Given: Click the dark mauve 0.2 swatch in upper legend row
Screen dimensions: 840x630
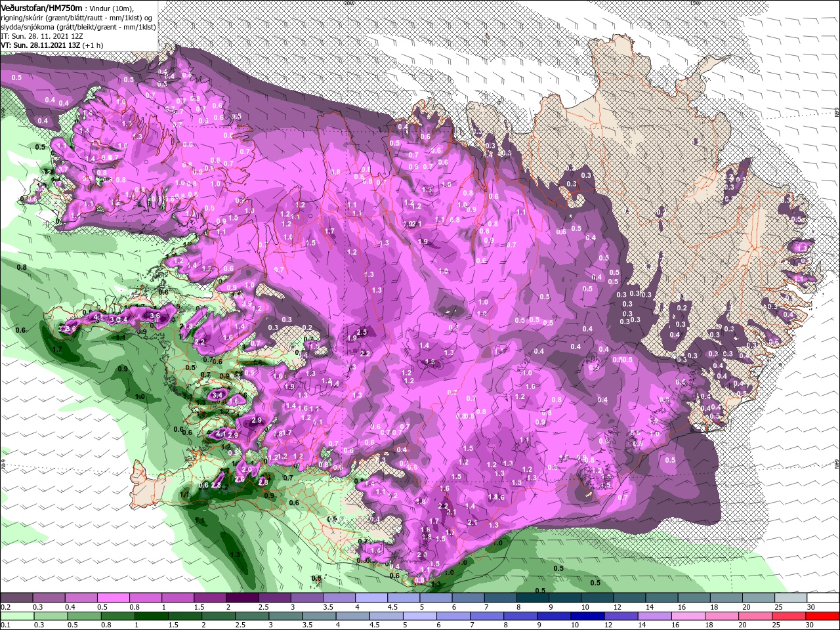Looking at the screenshot, I should coord(16,598).
